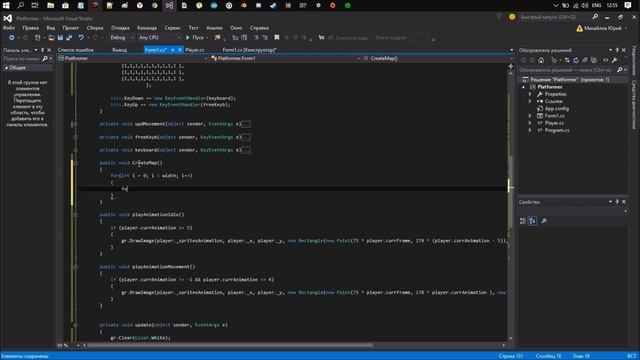Click Preview Selected Items eye icon
The height and width of the screenshot is (360, 640).
[606, 60]
